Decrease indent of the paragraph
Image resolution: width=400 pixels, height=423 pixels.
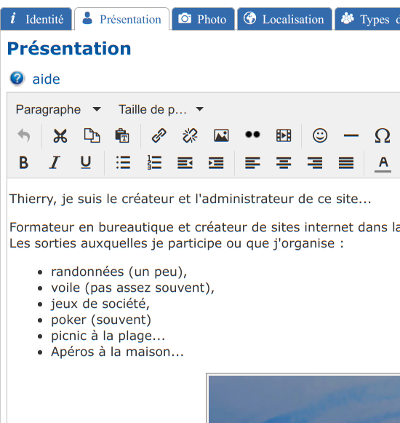185,163
